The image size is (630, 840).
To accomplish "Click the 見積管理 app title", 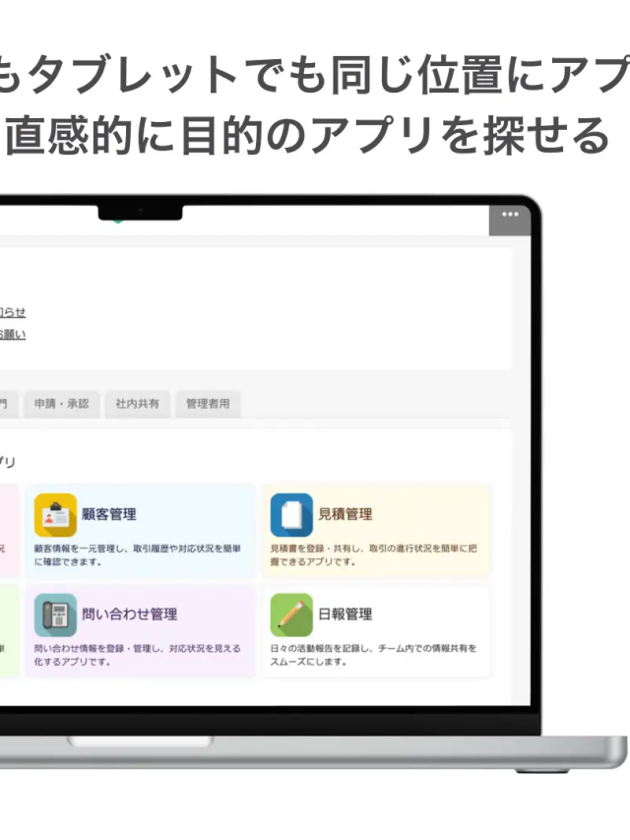I will (x=346, y=514).
